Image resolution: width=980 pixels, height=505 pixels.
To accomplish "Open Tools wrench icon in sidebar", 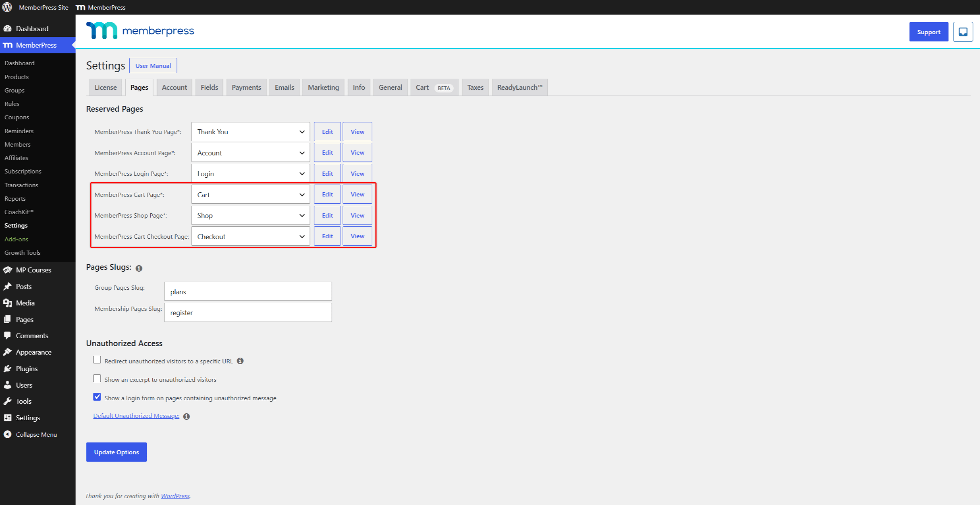I will (x=7, y=401).
